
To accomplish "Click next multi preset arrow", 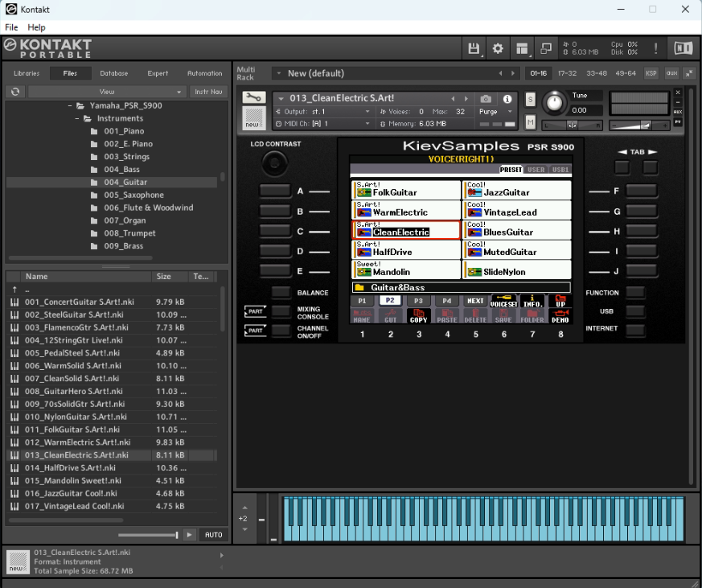I will 513,73.
